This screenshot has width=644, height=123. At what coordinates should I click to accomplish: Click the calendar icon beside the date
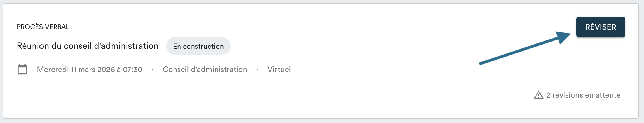pos(22,69)
